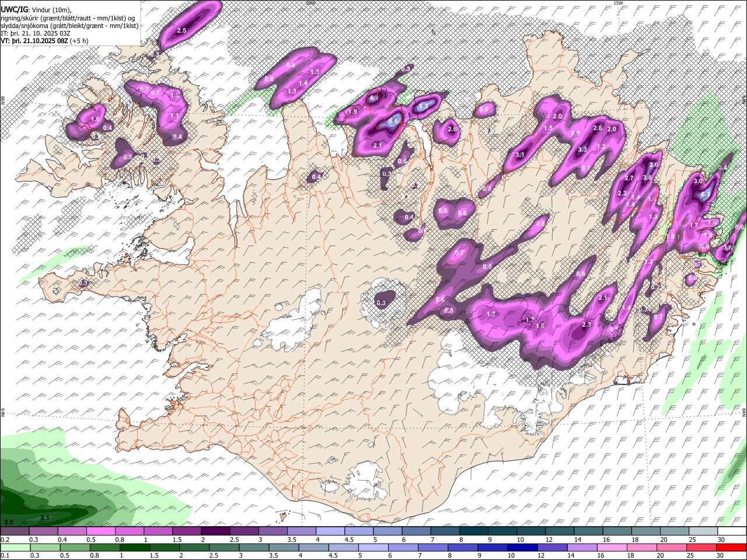The height and width of the screenshot is (560, 747).
Task: Click the '1.1' precipitation value on the map
Action: coord(174,116)
